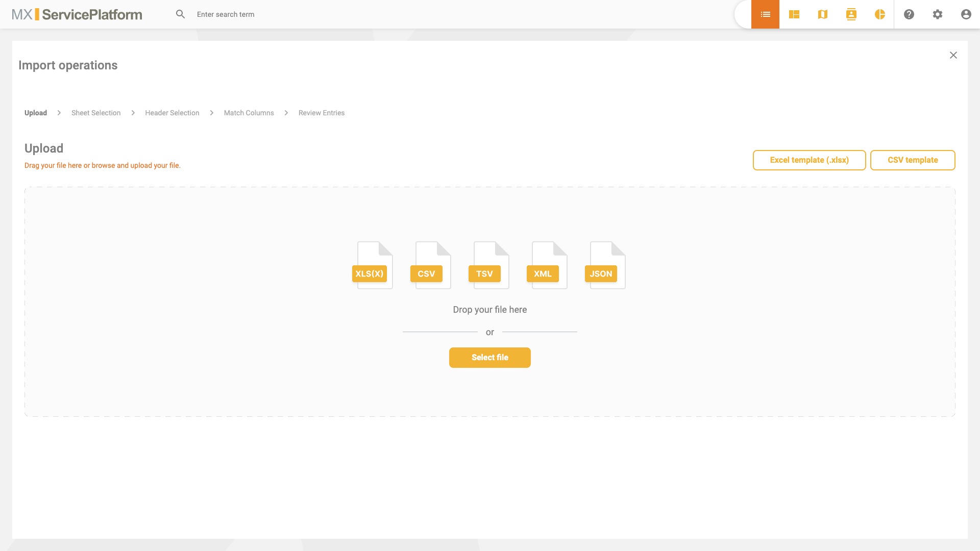Open the contacts icon

click(851, 14)
